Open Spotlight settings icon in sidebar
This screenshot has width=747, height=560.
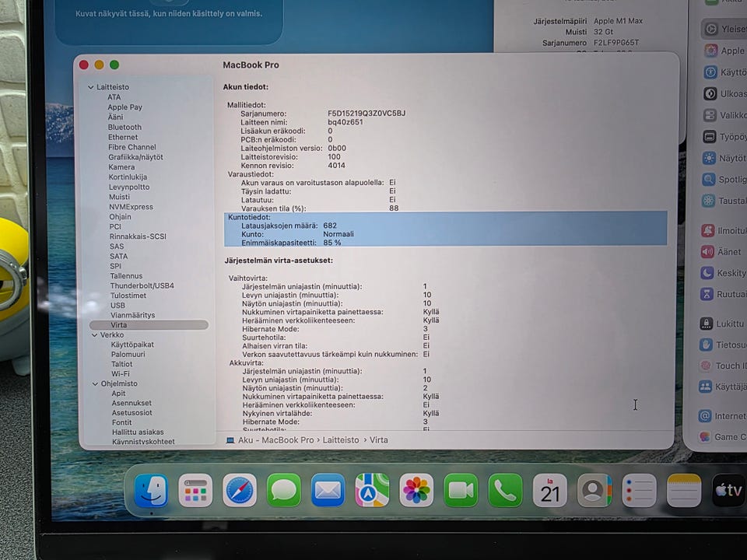[x=708, y=180]
